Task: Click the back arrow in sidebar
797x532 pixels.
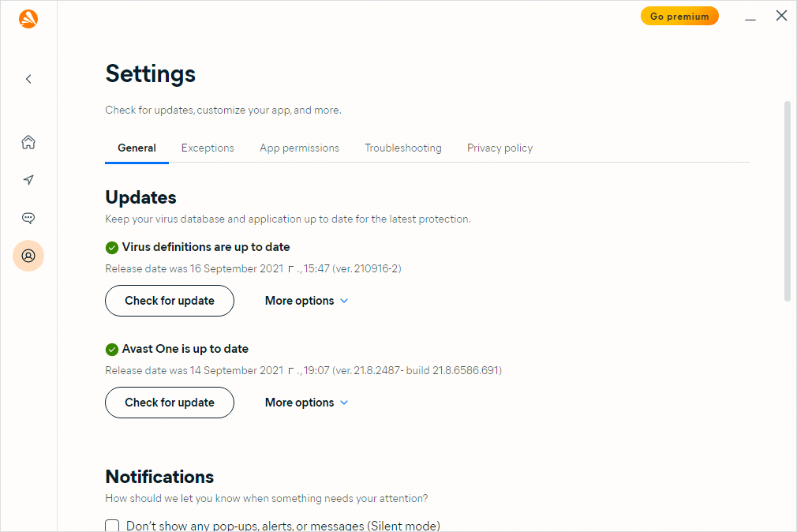Action: tap(28, 79)
